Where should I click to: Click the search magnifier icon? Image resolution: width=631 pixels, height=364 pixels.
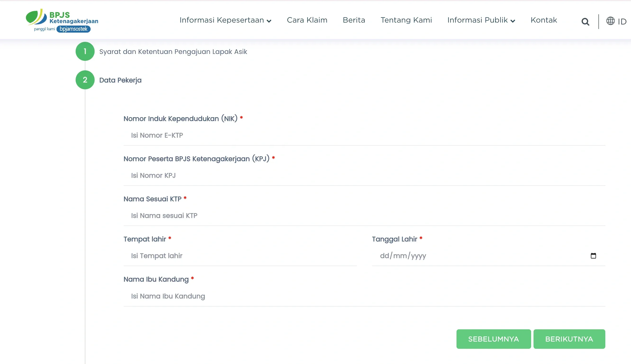[x=585, y=22]
